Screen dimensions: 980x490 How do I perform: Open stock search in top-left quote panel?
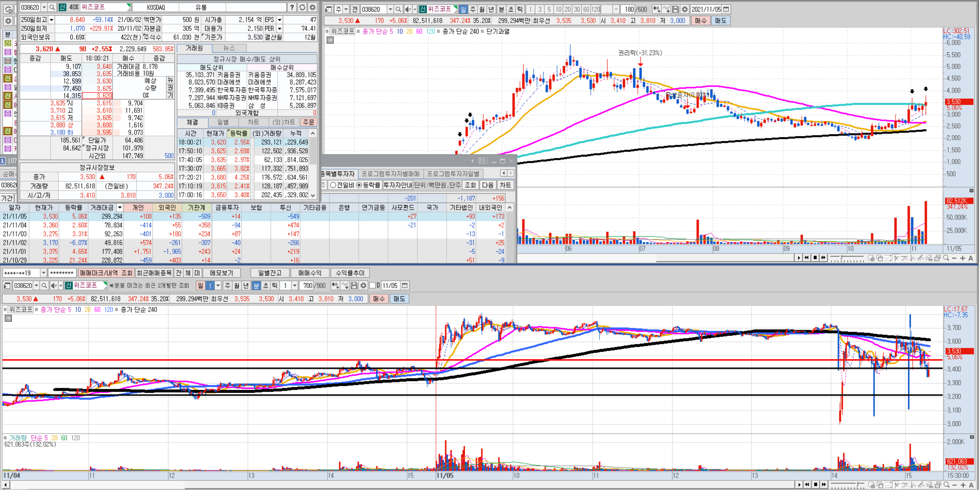(52, 7)
